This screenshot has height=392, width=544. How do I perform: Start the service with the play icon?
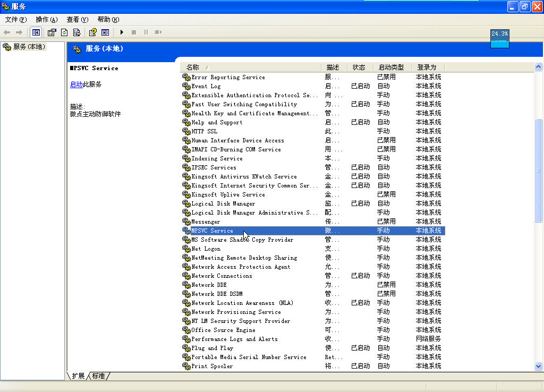pyautogui.click(x=122, y=32)
